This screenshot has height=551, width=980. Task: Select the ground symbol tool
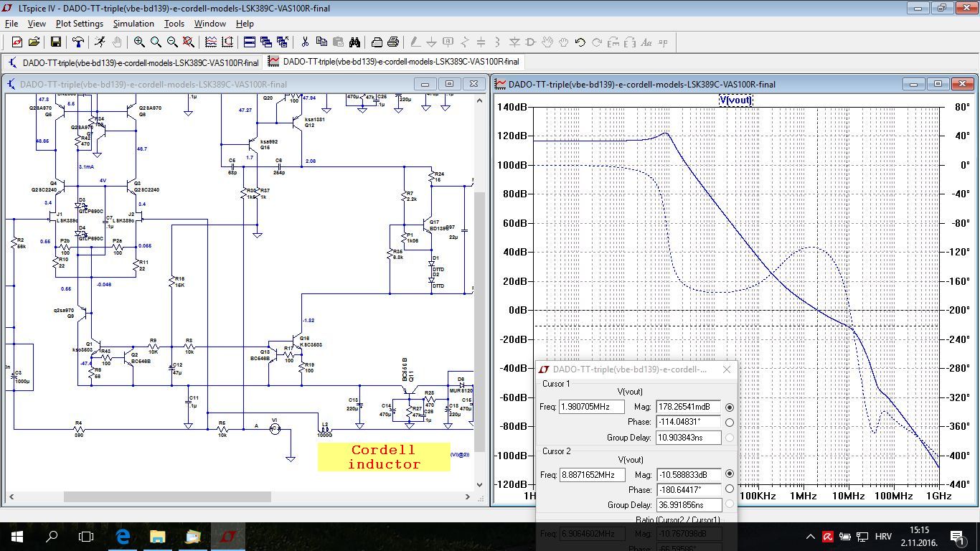pos(431,42)
